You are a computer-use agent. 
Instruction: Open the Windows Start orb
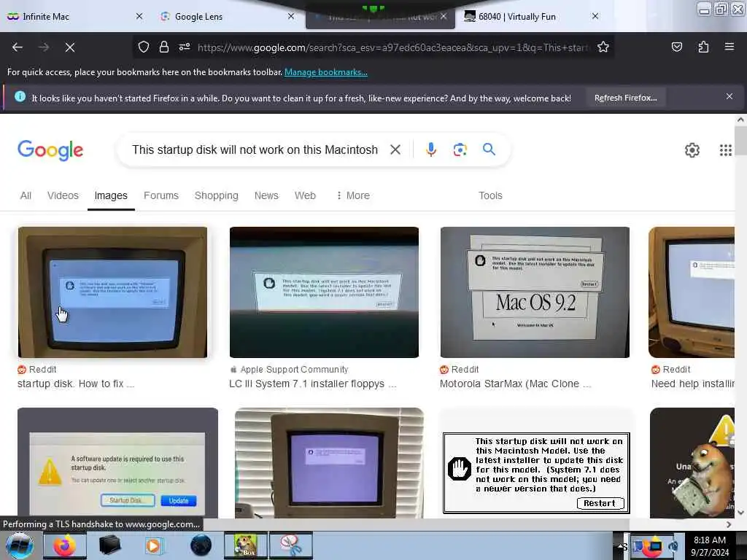click(19, 545)
